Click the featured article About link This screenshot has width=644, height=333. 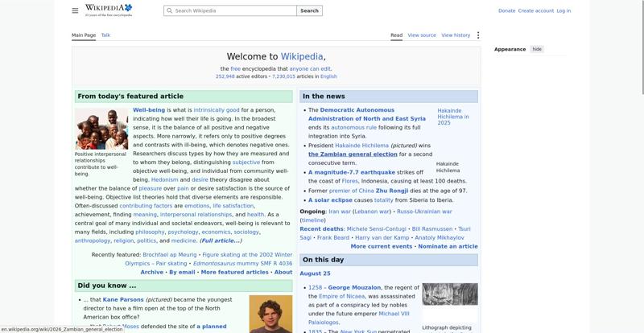(x=283, y=272)
